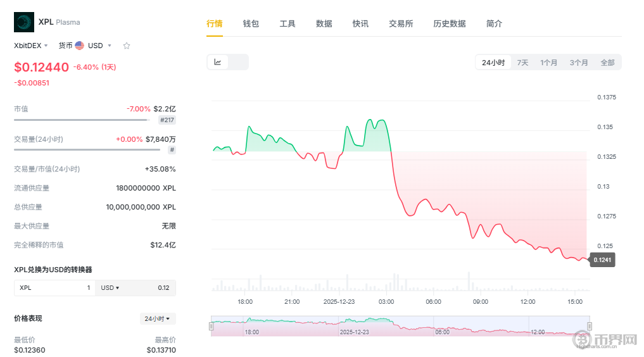Screen dimensions: 644x357
Task: Select the line chart view icon
Action: (x=218, y=62)
